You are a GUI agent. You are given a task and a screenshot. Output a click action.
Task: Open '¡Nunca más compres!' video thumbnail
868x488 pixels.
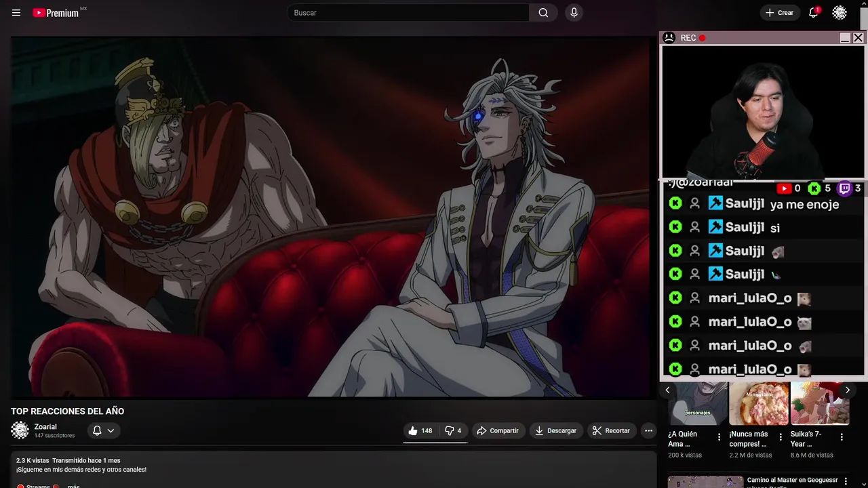[759, 403]
